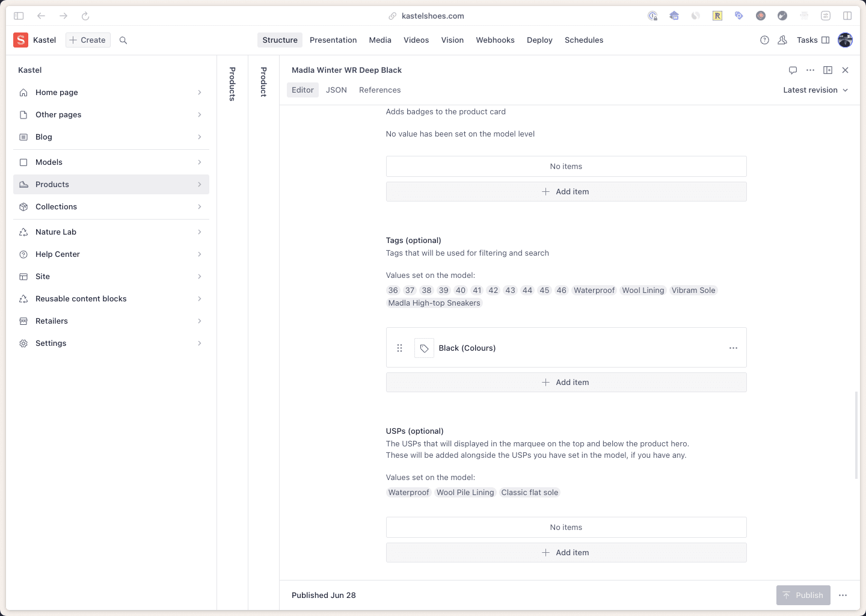Add item under Tags section
This screenshot has height=616, width=866.
tap(566, 383)
